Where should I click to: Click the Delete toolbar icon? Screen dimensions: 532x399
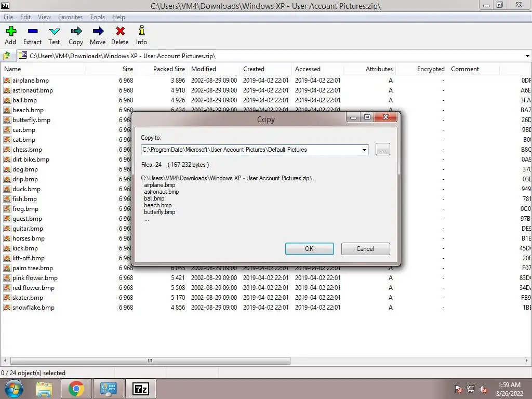pos(120,31)
